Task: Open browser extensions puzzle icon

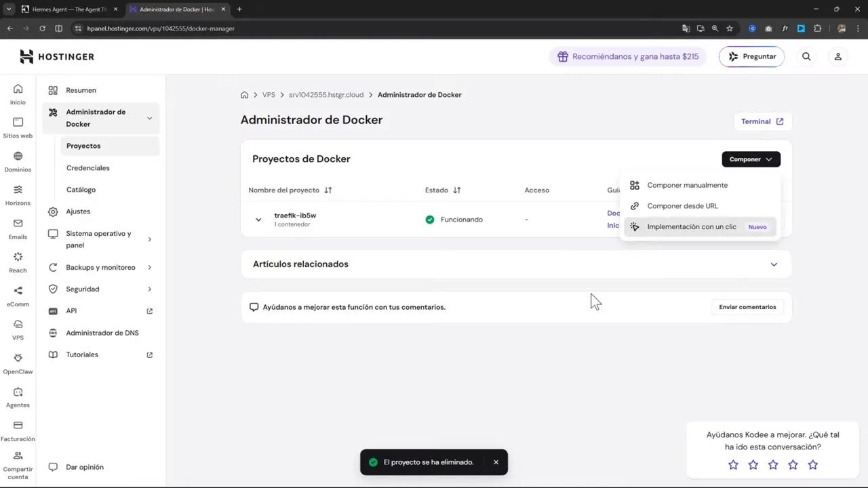Action: tap(817, 28)
